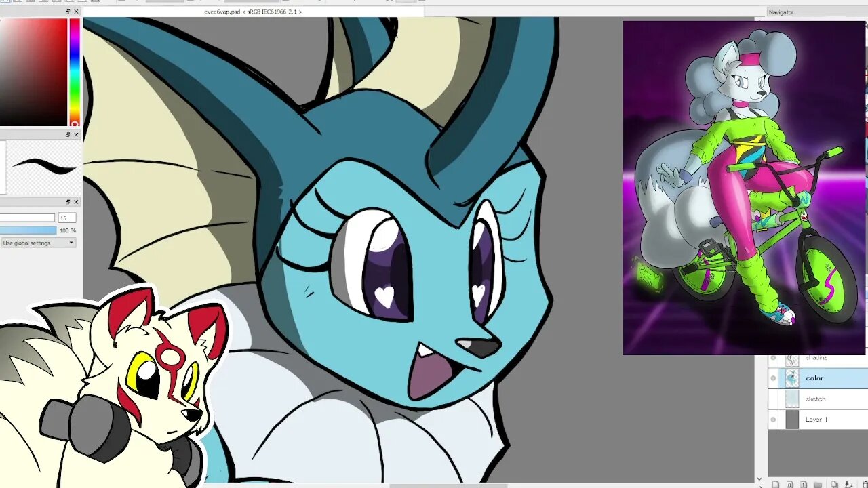Adjust the brush size slider
868x488 pixels.
[x=27, y=218]
